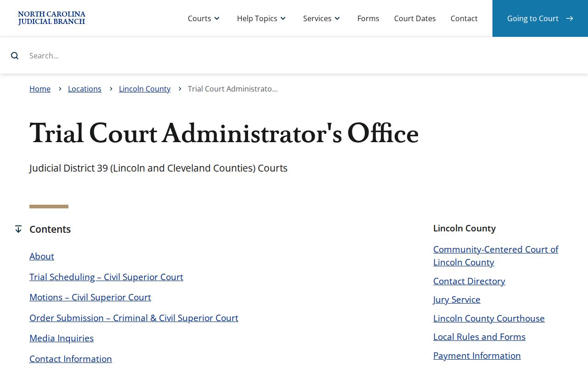Click the Judicial District 39 subtitle

click(158, 168)
